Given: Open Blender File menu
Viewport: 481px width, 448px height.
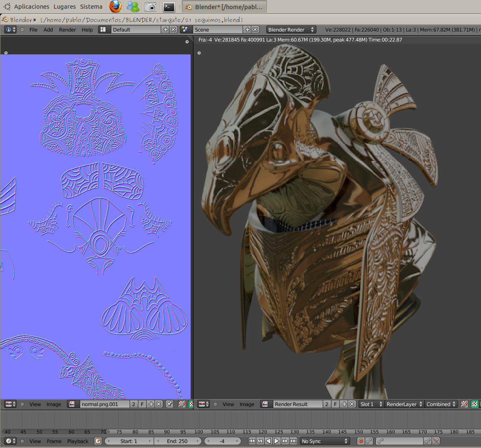Looking at the screenshot, I should 33,30.
